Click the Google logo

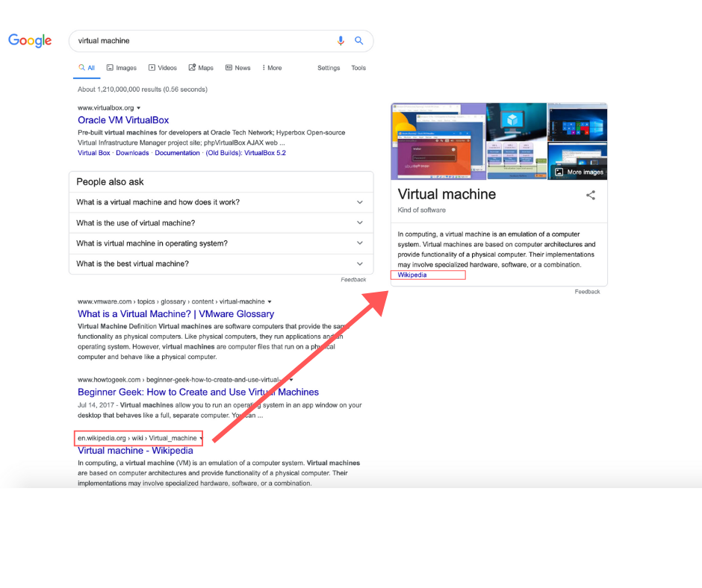tap(30, 41)
